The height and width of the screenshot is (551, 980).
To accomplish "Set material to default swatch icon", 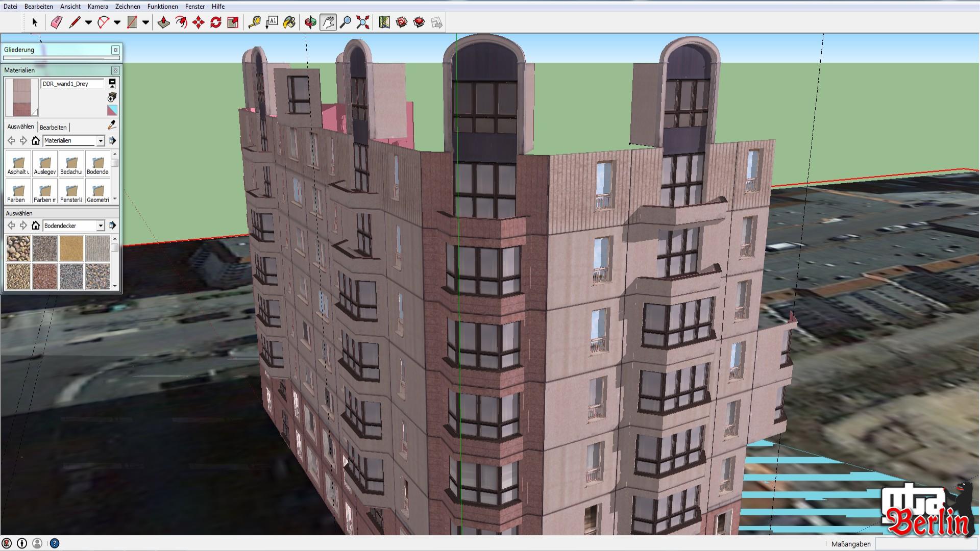I will (112, 110).
